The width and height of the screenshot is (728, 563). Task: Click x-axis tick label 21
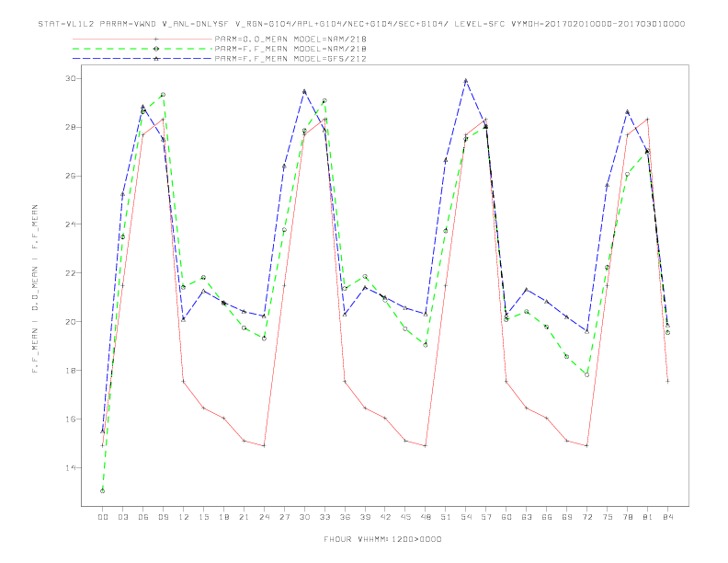pyautogui.click(x=244, y=517)
